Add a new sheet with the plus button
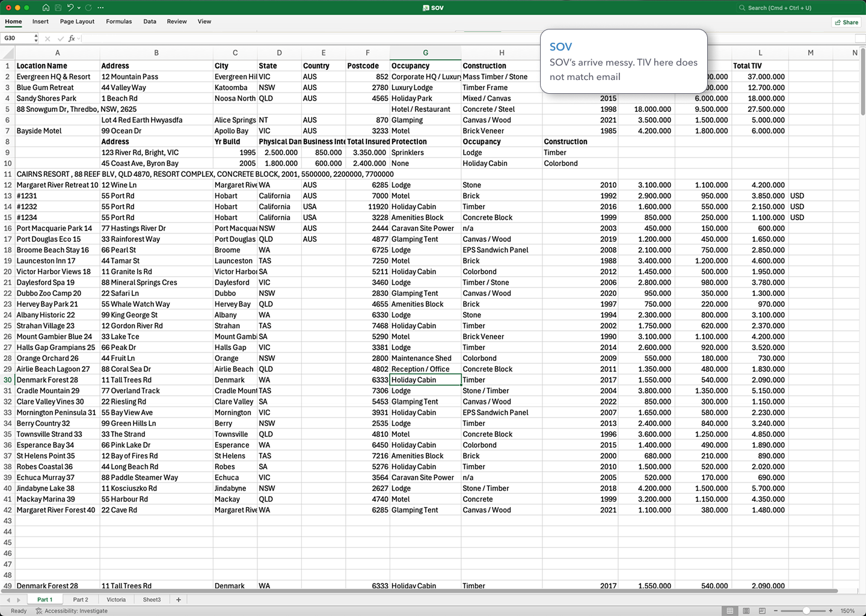866x616 pixels. [178, 599]
